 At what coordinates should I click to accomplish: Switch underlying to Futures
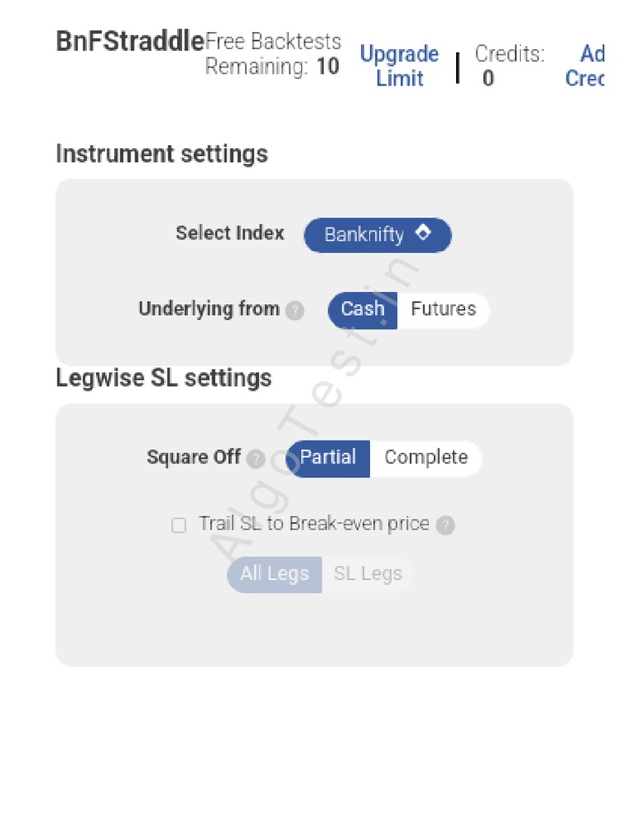tap(443, 309)
